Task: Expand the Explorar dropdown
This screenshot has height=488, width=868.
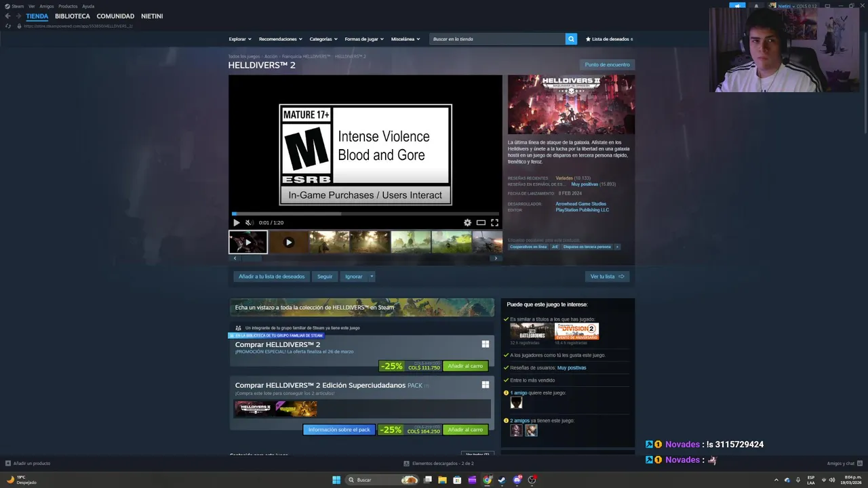Action: (x=240, y=39)
